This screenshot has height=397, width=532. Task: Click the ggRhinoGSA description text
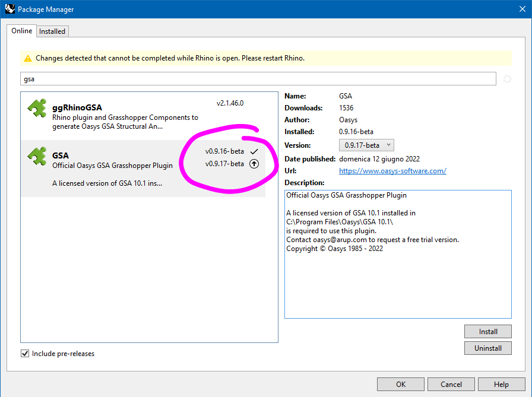click(x=125, y=122)
